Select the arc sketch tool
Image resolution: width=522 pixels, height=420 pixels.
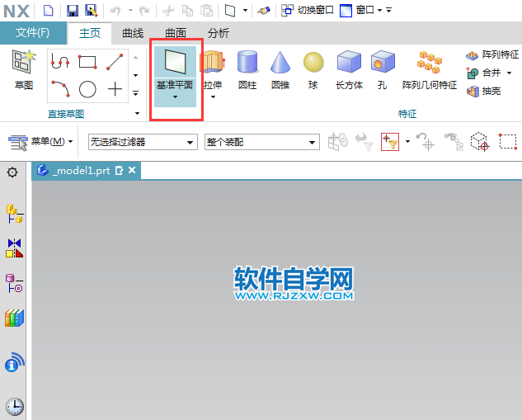point(60,89)
